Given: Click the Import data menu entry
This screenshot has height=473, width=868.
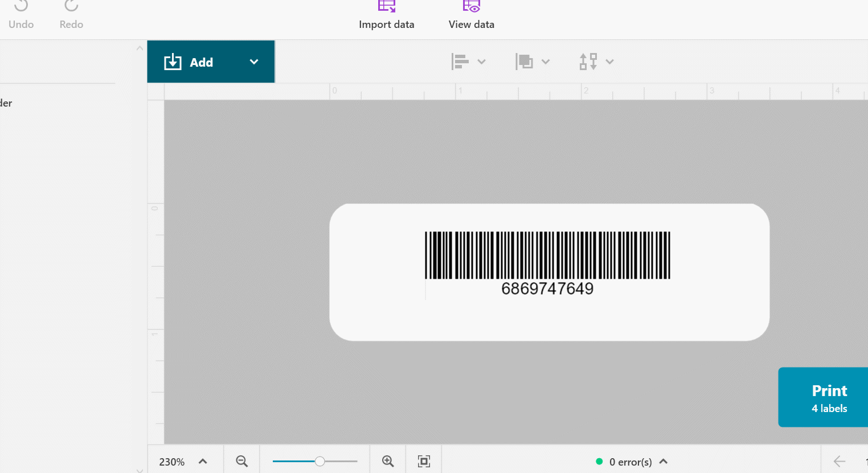Looking at the screenshot, I should tap(386, 24).
